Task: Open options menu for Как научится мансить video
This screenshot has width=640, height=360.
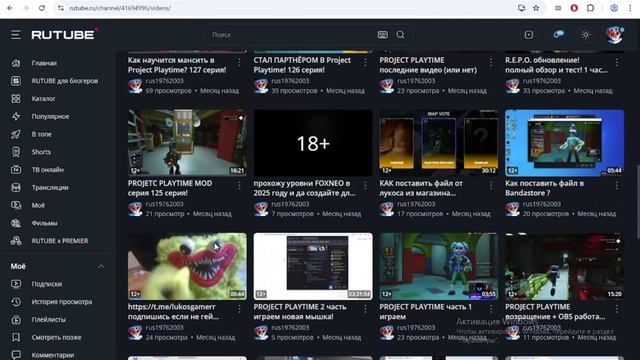Action: tap(240, 62)
